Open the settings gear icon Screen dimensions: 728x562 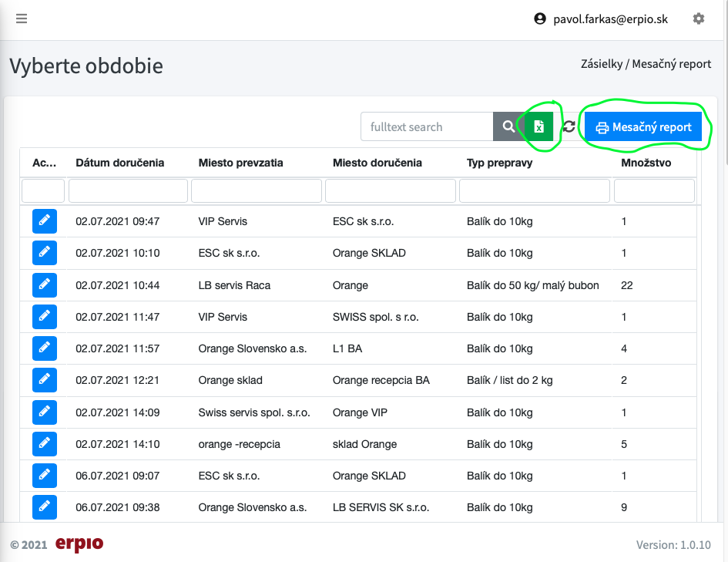coord(699,19)
